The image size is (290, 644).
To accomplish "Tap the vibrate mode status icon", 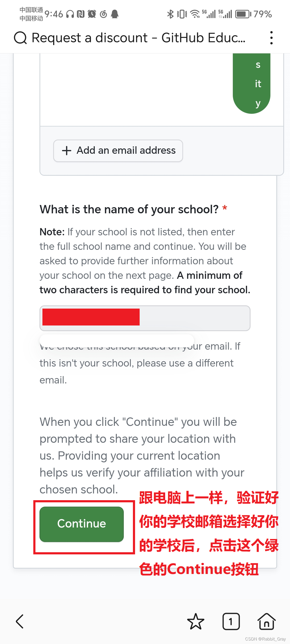I will (x=182, y=14).
